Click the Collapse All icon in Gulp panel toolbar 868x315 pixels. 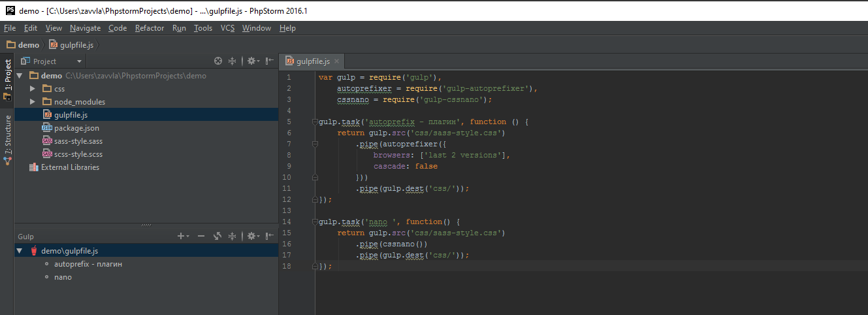pyautogui.click(x=232, y=236)
